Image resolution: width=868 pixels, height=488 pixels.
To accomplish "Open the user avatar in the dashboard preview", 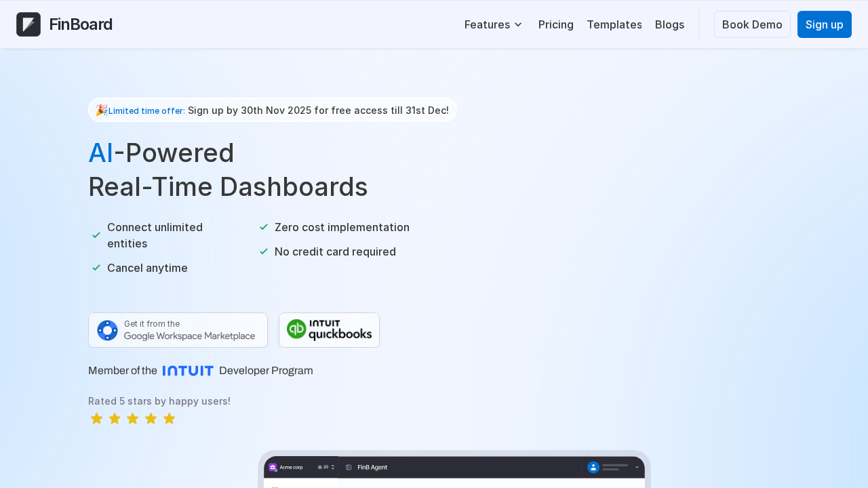I will (x=594, y=468).
